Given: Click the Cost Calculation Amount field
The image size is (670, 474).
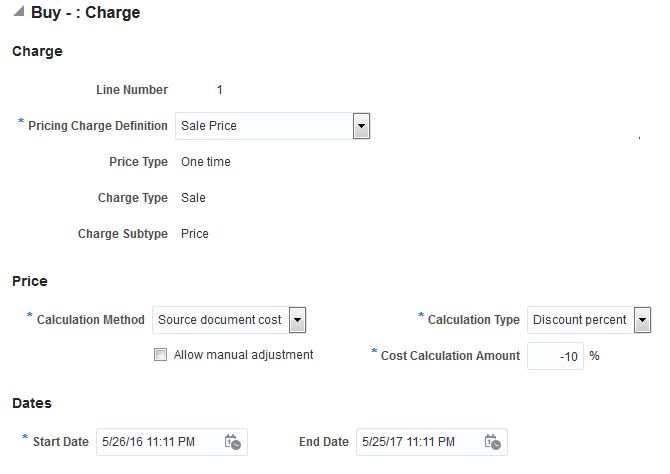Looking at the screenshot, I should tap(555, 356).
